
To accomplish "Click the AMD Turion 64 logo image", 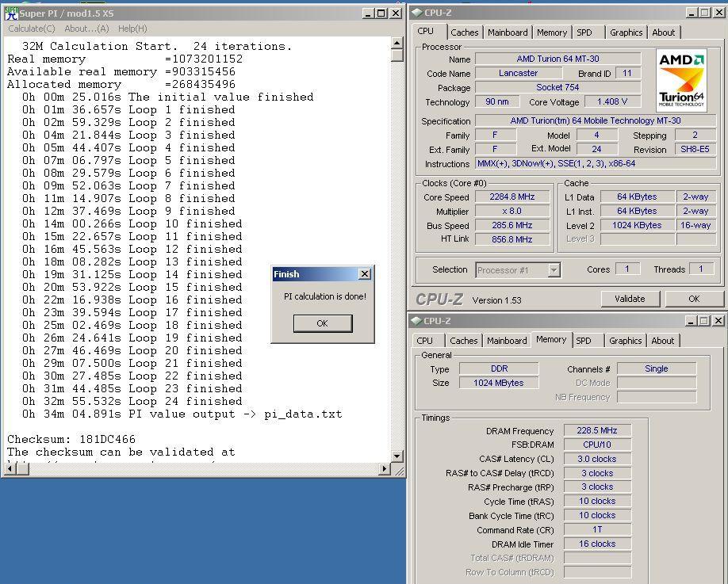I will tap(681, 80).
